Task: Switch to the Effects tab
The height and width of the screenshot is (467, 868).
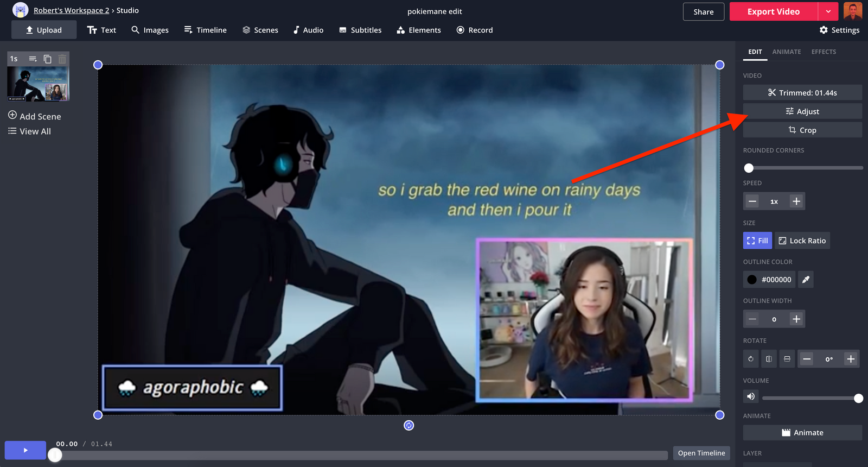Action: (x=824, y=52)
